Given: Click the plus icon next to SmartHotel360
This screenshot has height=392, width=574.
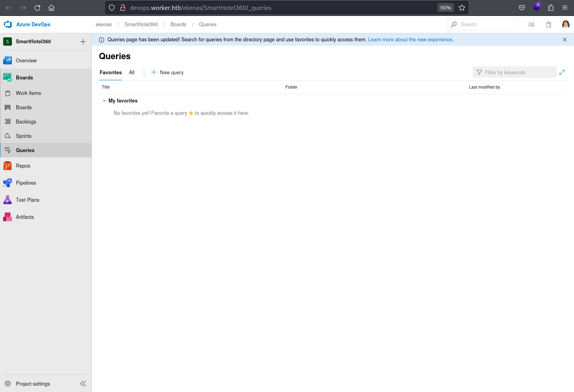Looking at the screenshot, I should 83,41.
